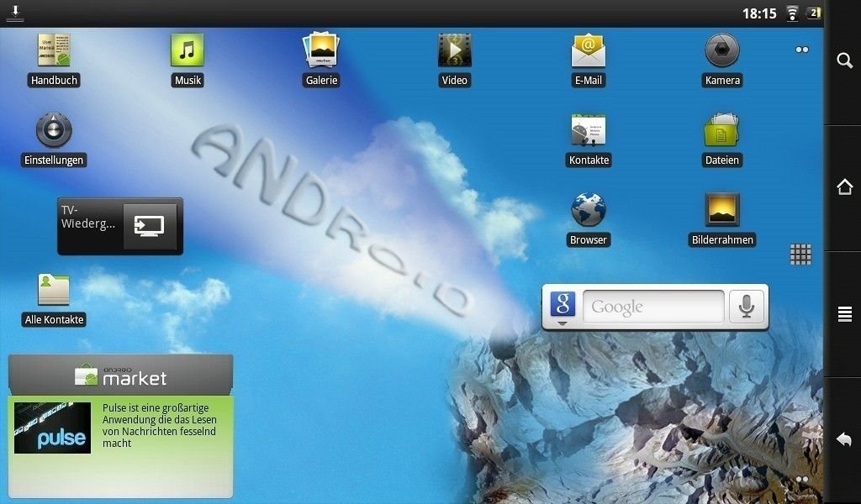This screenshot has height=504, width=861.
Task: Tap the bottom-right home screen page dots
Action: tap(802, 480)
